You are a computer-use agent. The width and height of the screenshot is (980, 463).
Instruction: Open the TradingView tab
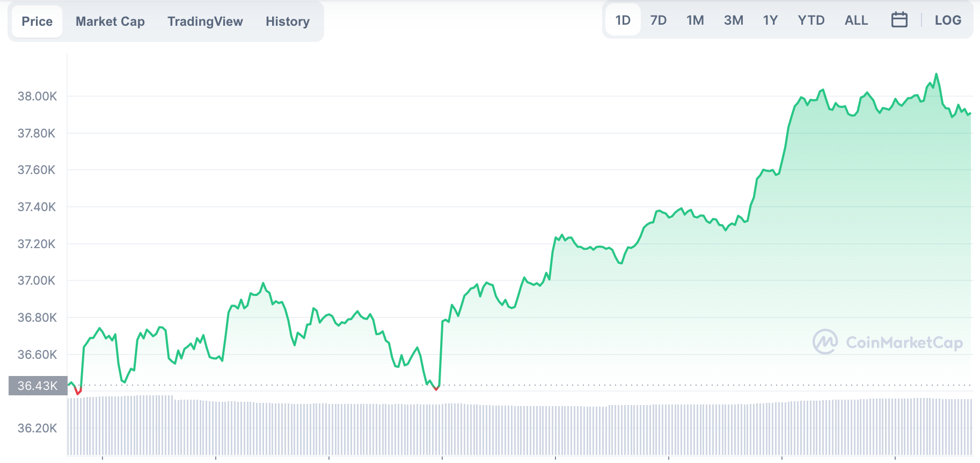[205, 21]
